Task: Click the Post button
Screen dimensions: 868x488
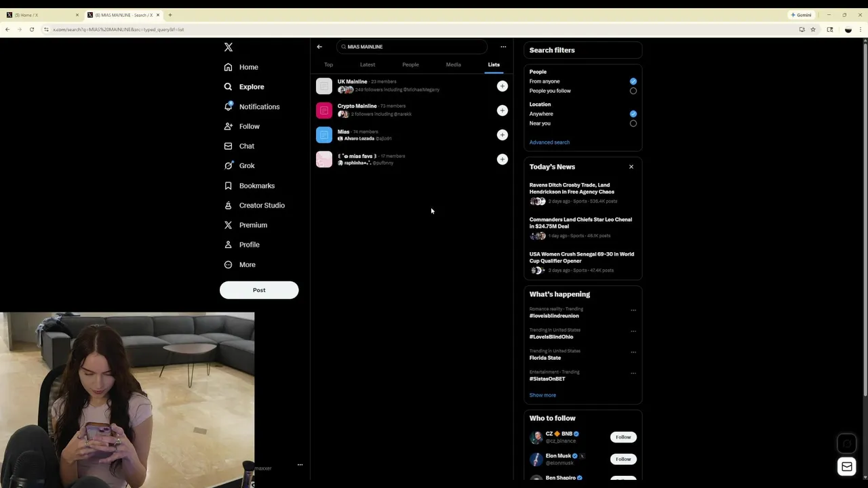Action: click(259, 290)
